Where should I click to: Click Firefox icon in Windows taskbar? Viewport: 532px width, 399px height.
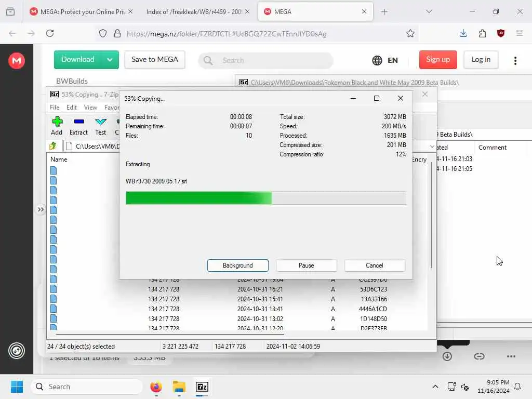(156, 387)
